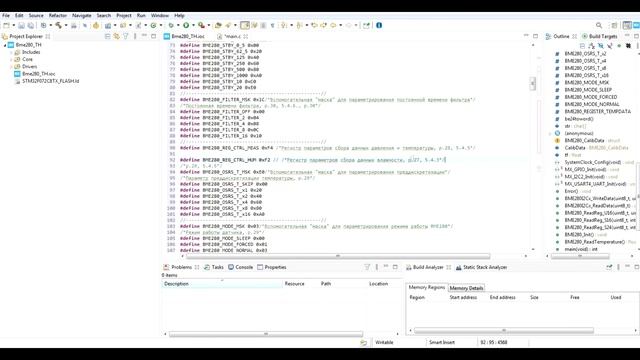
Task: Switch to the C/C++ perspective icon
Action: [627, 25]
